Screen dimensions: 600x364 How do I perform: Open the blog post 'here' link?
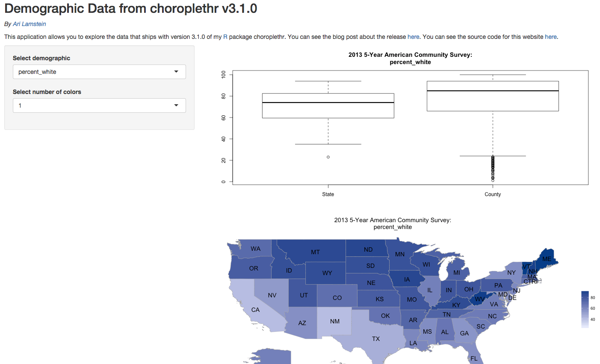pyautogui.click(x=413, y=37)
